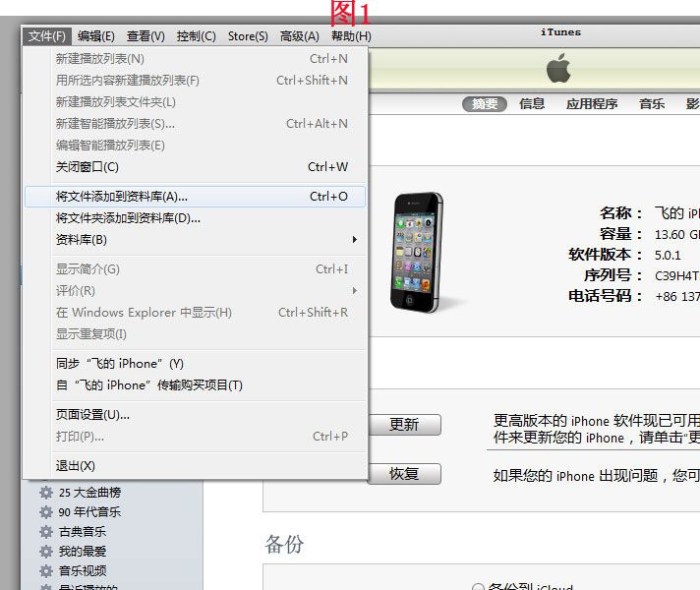Screen dimensions: 700x590
Task: Choose 同步 "飞的 iPhone" (Y) entry
Action: pos(196,364)
